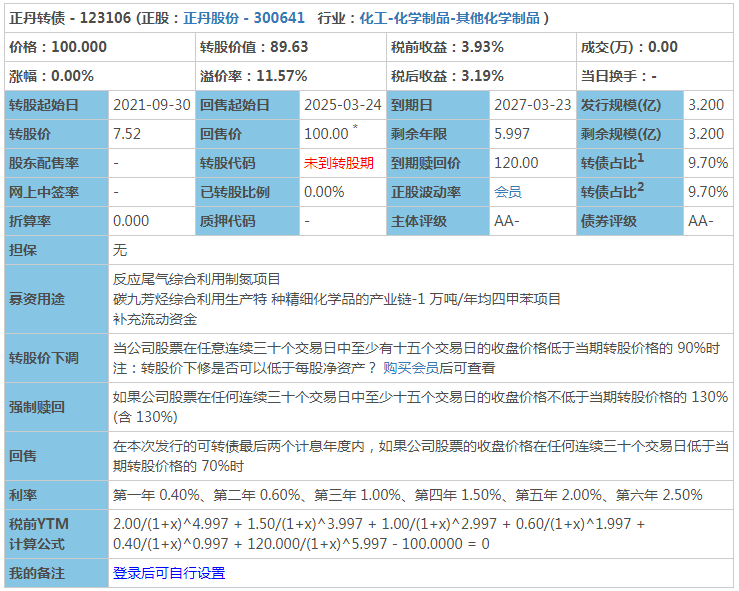The height and width of the screenshot is (591, 739).
Task: Select the 发行规模(亿) value 3.200
Action: point(706,105)
